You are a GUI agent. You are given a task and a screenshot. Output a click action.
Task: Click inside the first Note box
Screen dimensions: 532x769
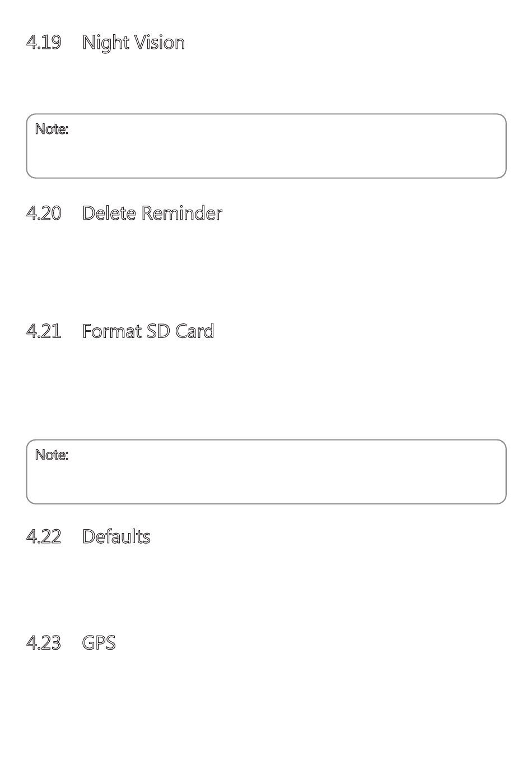pyautogui.click(x=266, y=146)
